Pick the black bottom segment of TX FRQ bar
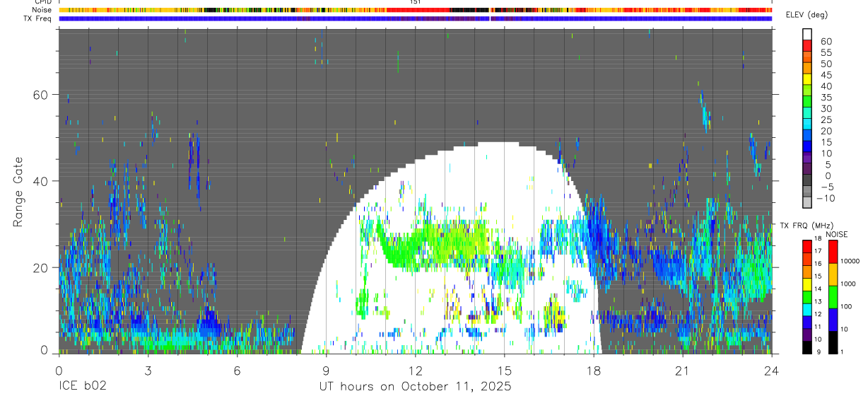 point(807,347)
